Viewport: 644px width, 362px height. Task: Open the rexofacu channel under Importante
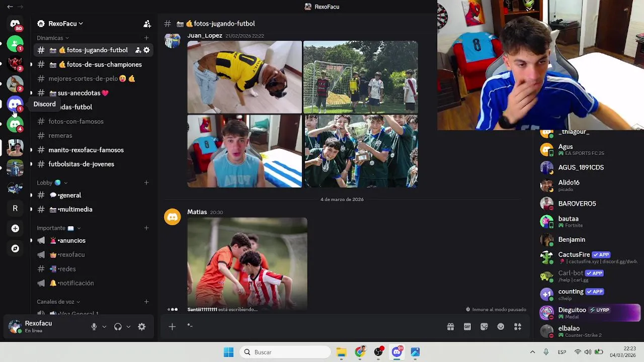94,254
